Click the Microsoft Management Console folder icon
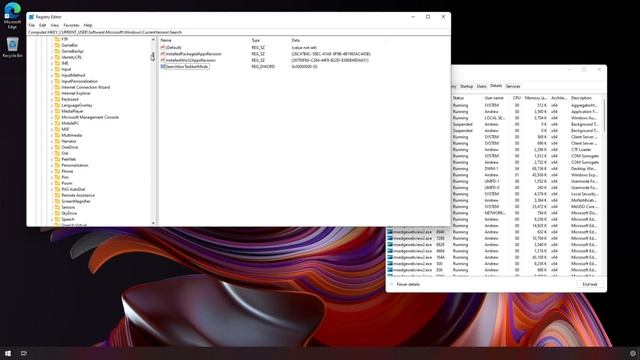 (x=57, y=117)
